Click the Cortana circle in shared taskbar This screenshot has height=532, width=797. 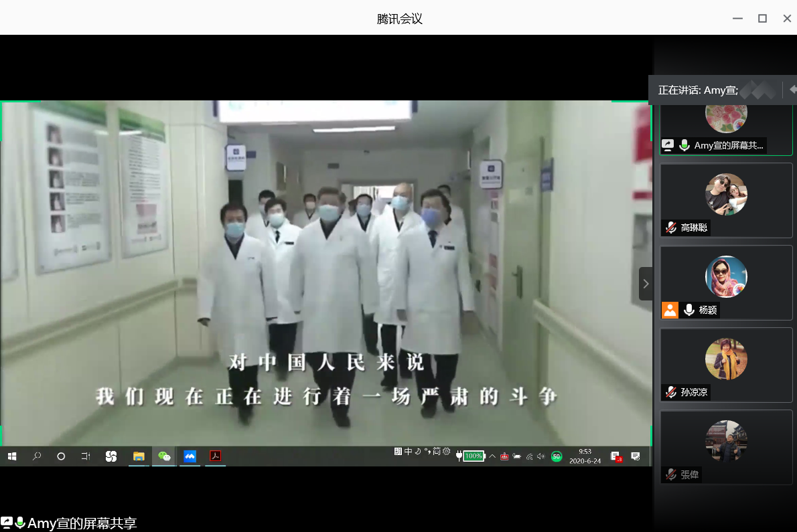tap(61, 456)
